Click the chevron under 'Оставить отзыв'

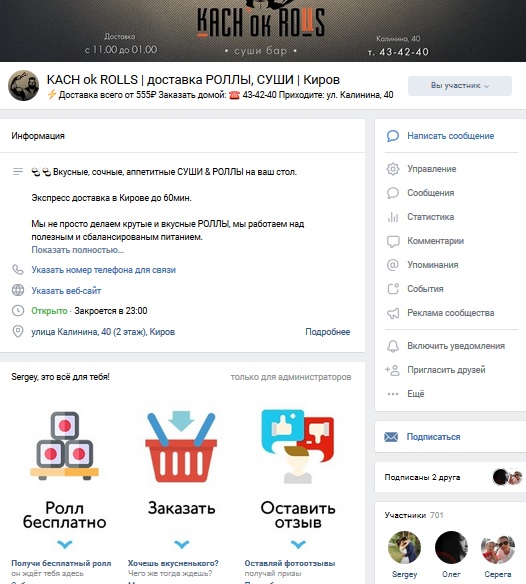point(298,545)
